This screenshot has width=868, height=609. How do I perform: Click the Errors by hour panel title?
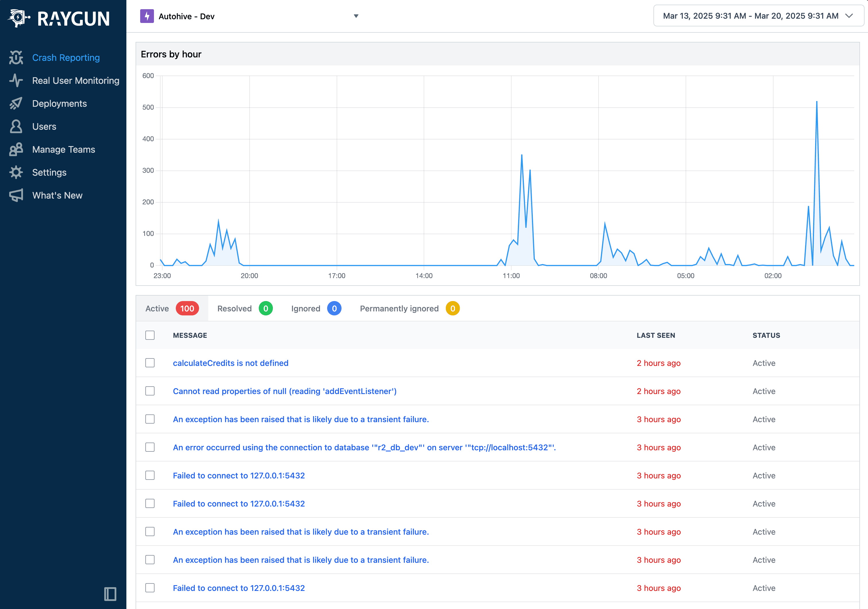tap(171, 55)
